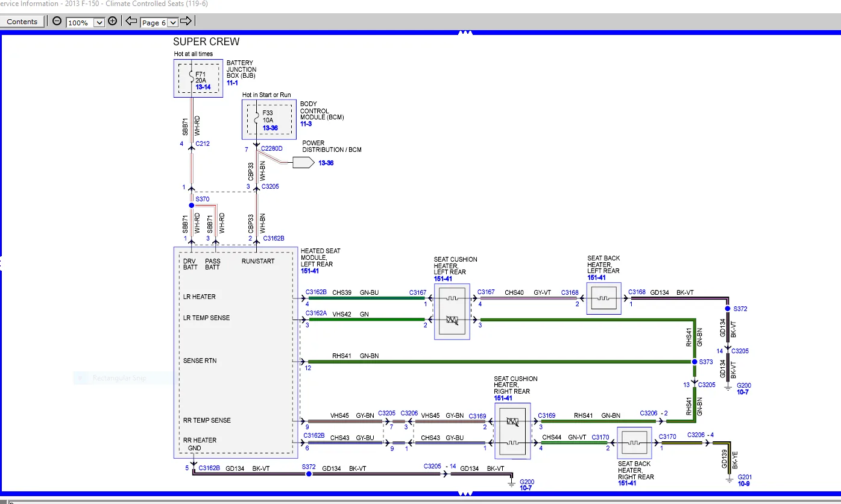Click the S370 splice label
This screenshot has height=504, width=841.
(x=203, y=198)
